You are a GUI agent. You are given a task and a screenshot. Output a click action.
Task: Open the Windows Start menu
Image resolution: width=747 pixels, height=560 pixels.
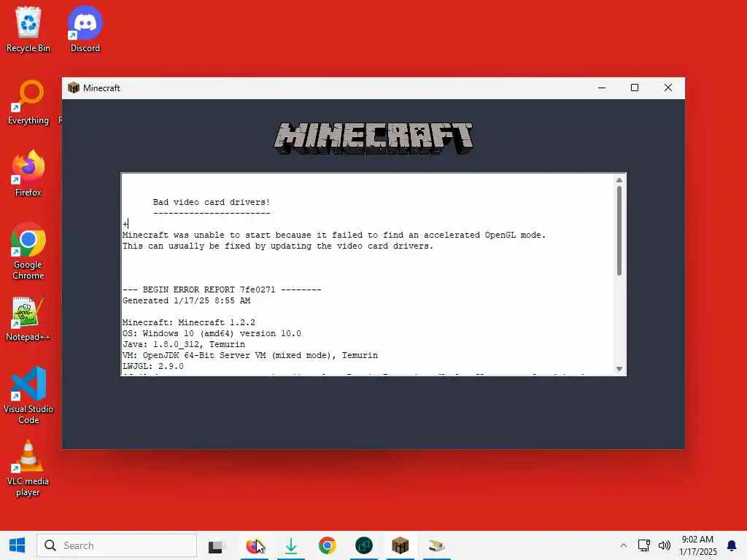(18, 545)
